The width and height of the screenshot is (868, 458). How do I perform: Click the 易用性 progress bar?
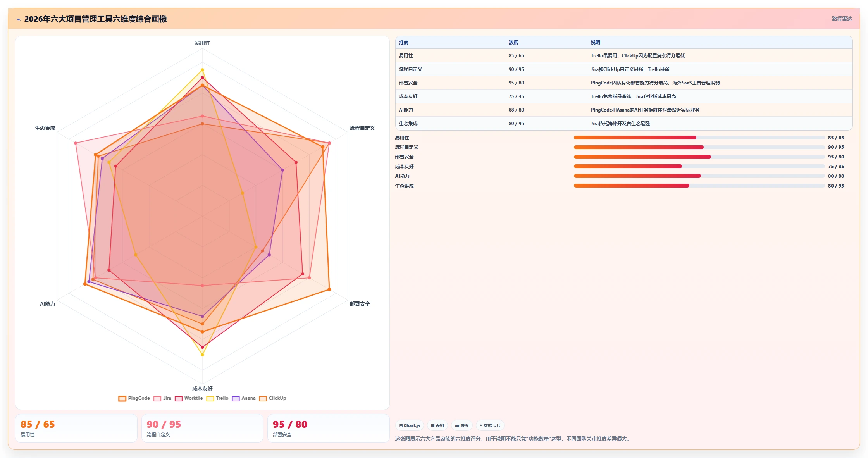(x=699, y=138)
